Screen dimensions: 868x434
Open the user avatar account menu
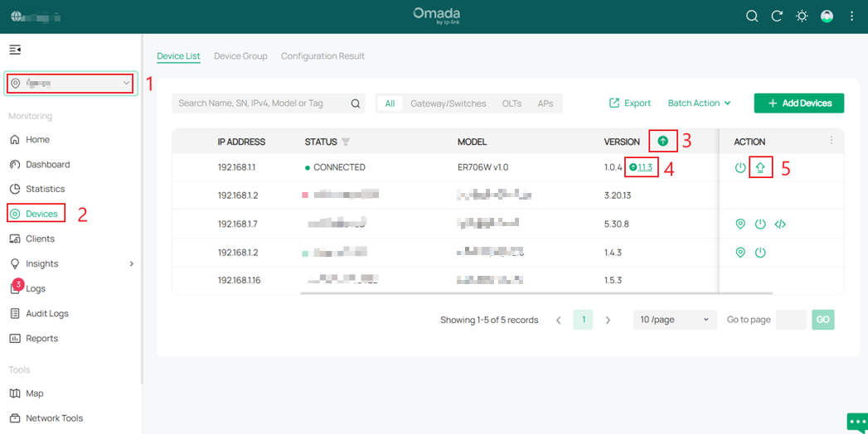827,17
